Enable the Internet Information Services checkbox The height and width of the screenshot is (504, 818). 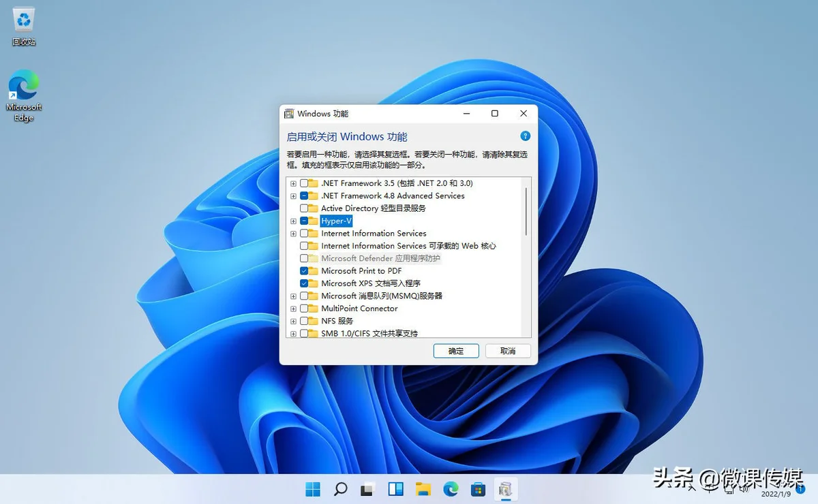[x=304, y=234]
